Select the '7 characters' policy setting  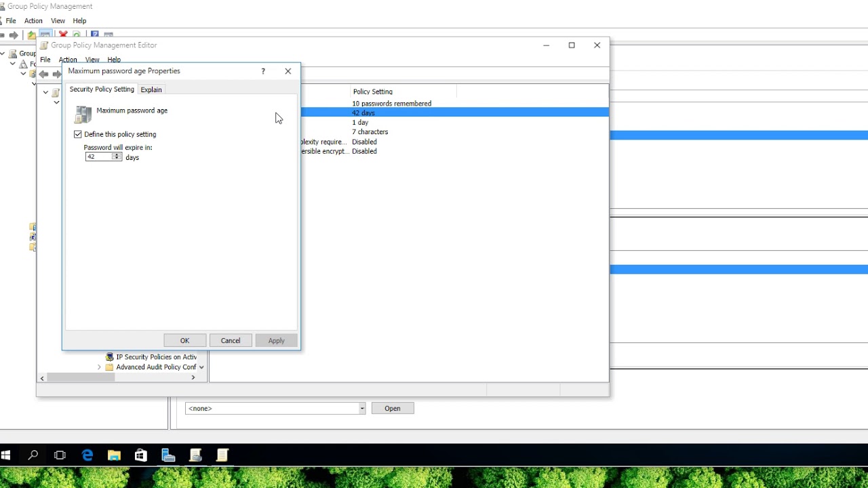click(370, 132)
